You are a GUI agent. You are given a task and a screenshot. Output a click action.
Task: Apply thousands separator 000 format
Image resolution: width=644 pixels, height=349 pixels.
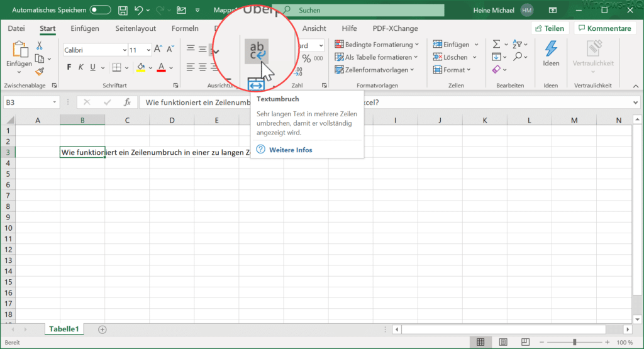coord(318,58)
